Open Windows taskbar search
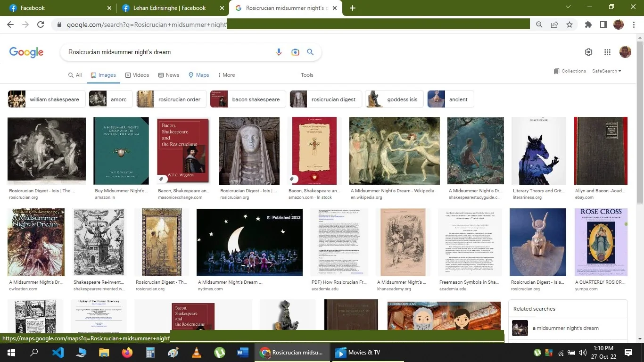This screenshot has height=362, width=644. 34,353
